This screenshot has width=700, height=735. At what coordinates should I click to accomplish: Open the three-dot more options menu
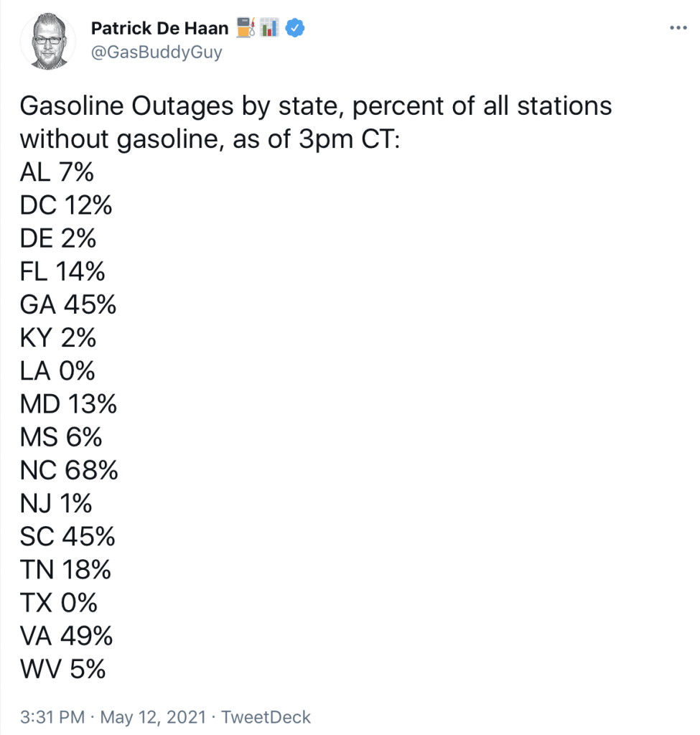(678, 28)
